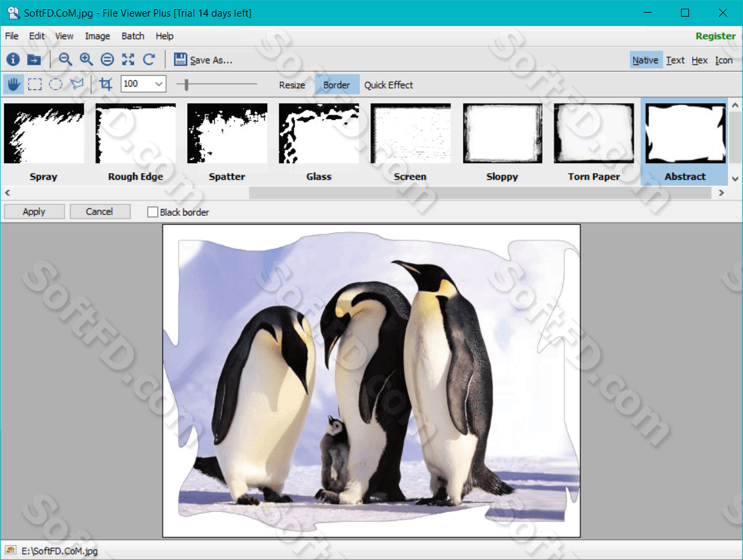
Task: Select the crop tool
Action: pyautogui.click(x=106, y=85)
